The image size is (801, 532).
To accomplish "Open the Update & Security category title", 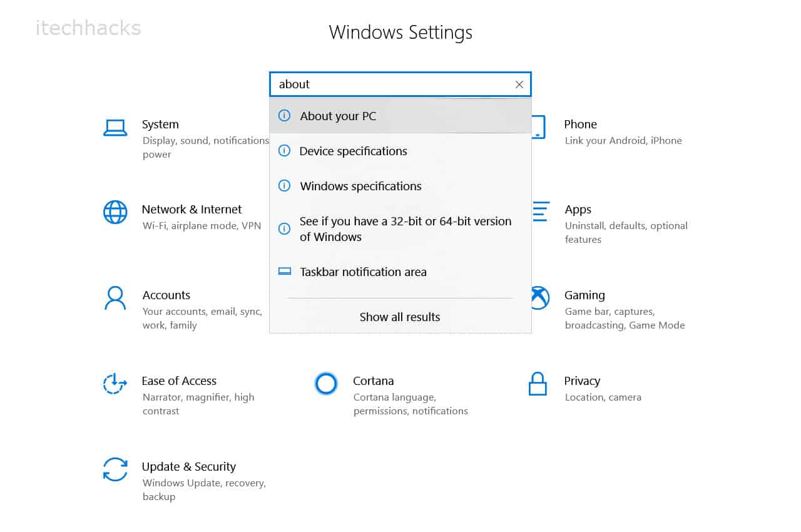I will pos(189,467).
